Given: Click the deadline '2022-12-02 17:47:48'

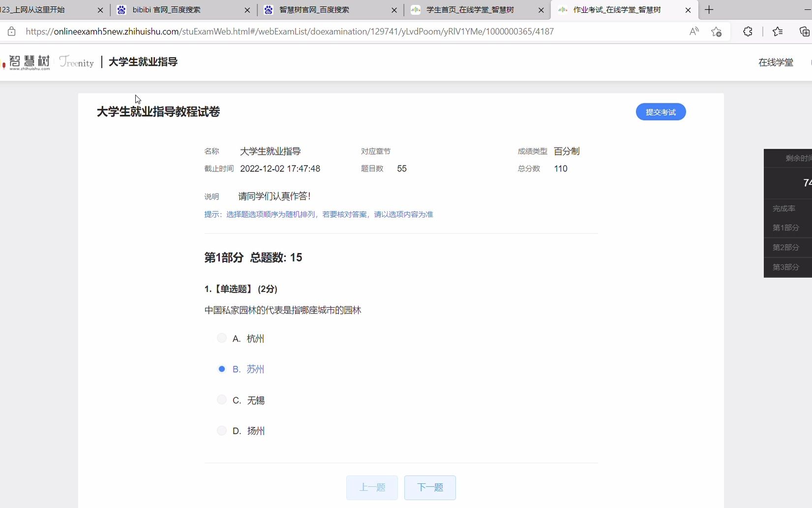Looking at the screenshot, I should [x=280, y=169].
